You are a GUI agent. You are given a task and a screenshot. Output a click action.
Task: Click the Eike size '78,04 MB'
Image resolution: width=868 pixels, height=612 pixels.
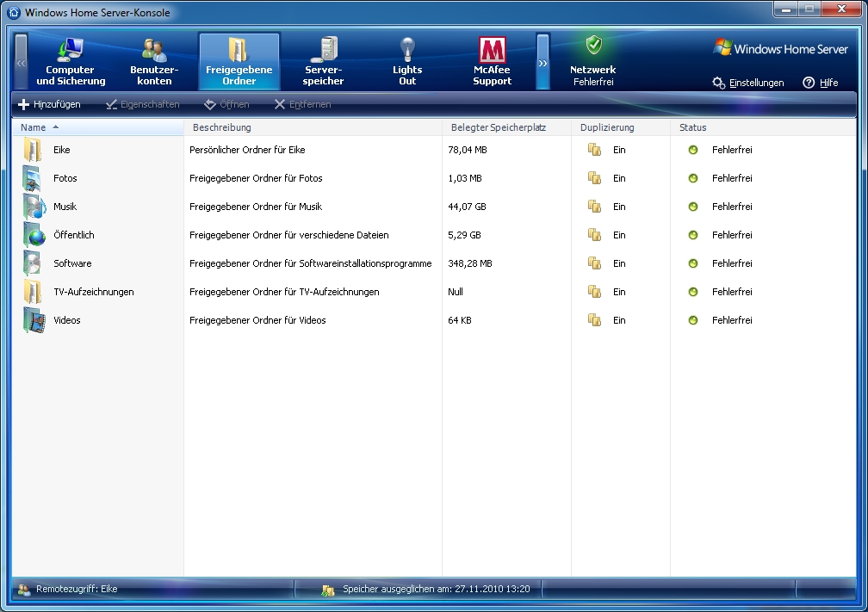468,150
